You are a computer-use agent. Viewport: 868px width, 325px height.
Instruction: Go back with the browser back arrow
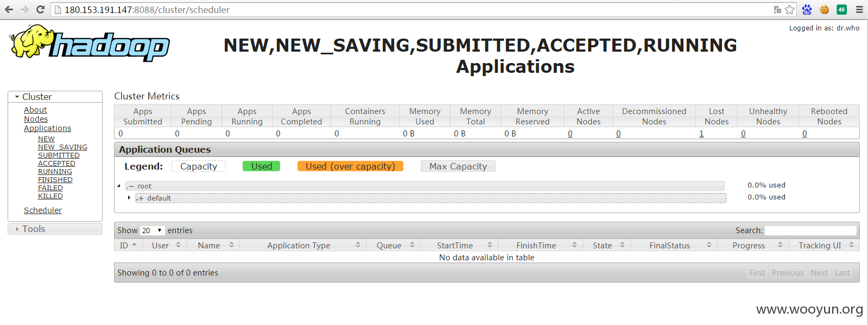click(x=9, y=9)
